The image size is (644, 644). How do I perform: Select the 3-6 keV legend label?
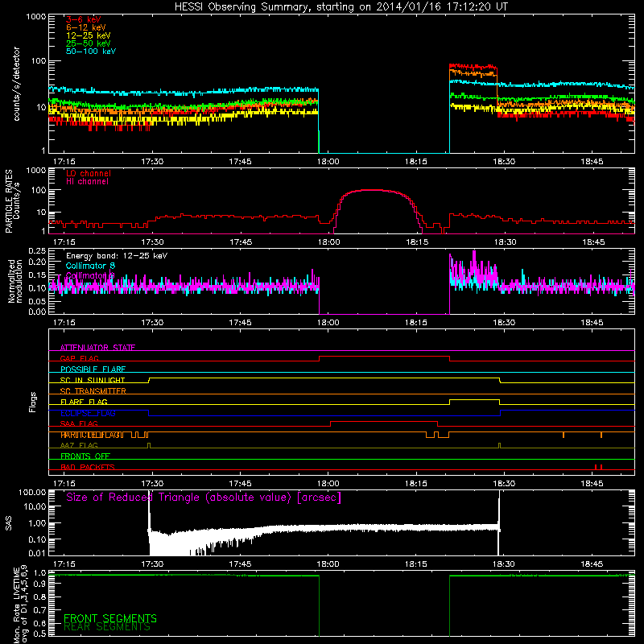84,19
